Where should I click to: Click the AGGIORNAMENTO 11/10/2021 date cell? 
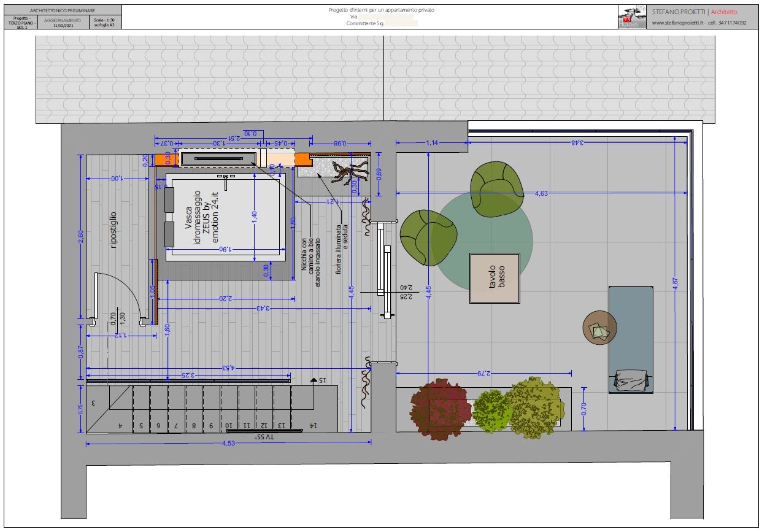63,23
